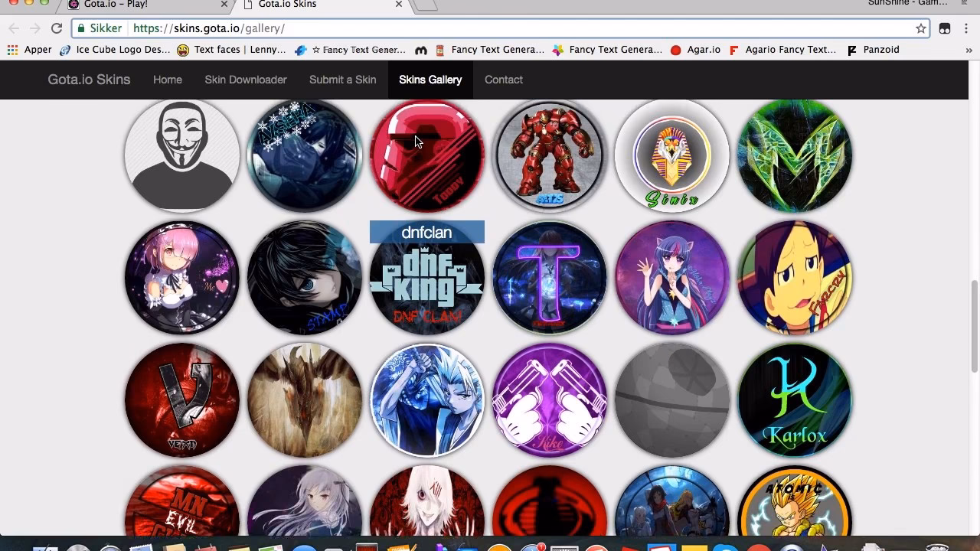Pick the white-haired red ghoul skin
The width and height of the screenshot is (980, 551).
427,500
